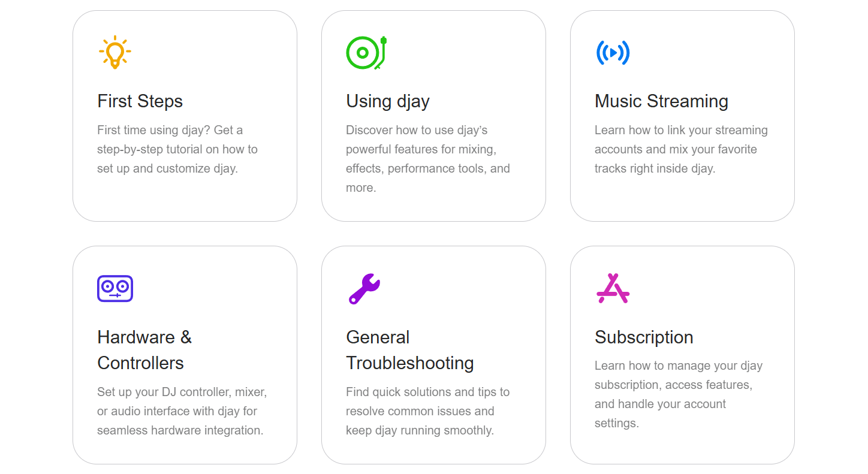Screen dimensions: 868x474
Task: Click the purple DJ controller icon
Action: (114, 288)
